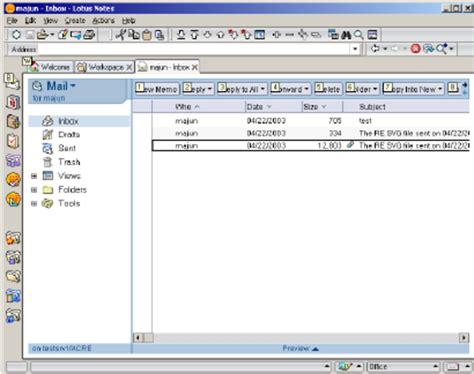Select the Inbox folder
474x374 pixels.
pyautogui.click(x=79, y=121)
